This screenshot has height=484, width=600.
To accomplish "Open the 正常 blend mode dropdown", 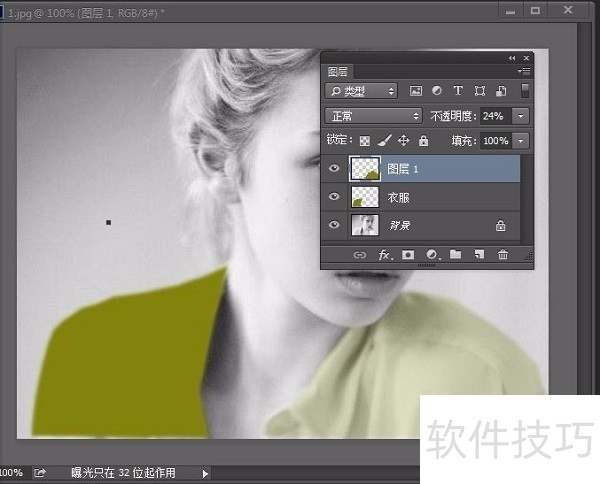I will click(x=374, y=116).
